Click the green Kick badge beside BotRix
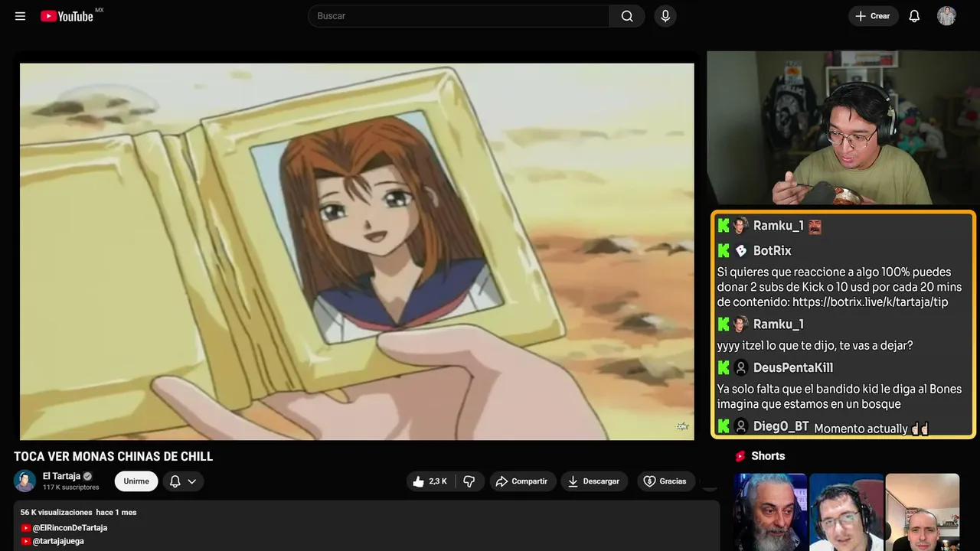Screen dimensions: 980x551 point(724,250)
